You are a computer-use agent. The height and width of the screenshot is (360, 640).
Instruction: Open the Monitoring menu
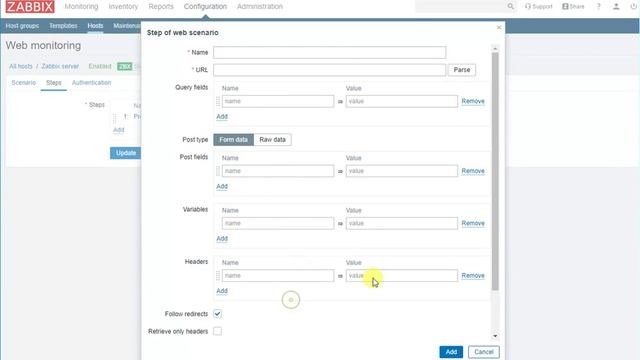click(81, 7)
